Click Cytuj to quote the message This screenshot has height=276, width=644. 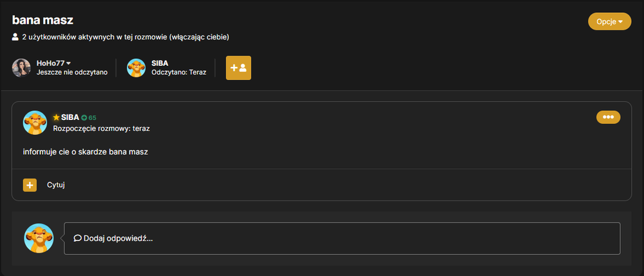[56, 185]
